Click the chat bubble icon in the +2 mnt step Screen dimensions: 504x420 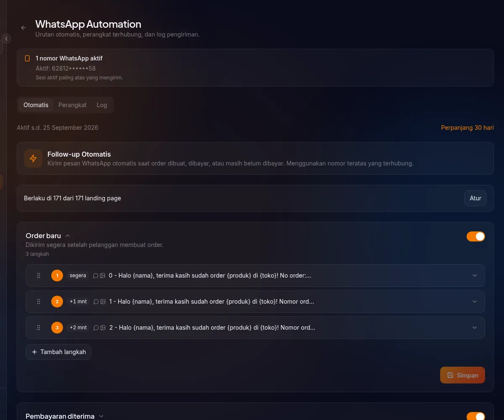click(96, 328)
